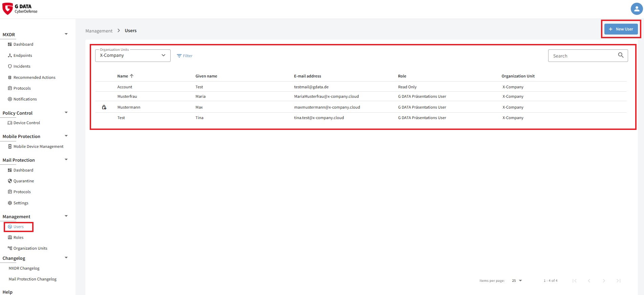This screenshot has width=644, height=295.
Task: Click the G DATA CyberDefense logo
Action: (20, 9)
